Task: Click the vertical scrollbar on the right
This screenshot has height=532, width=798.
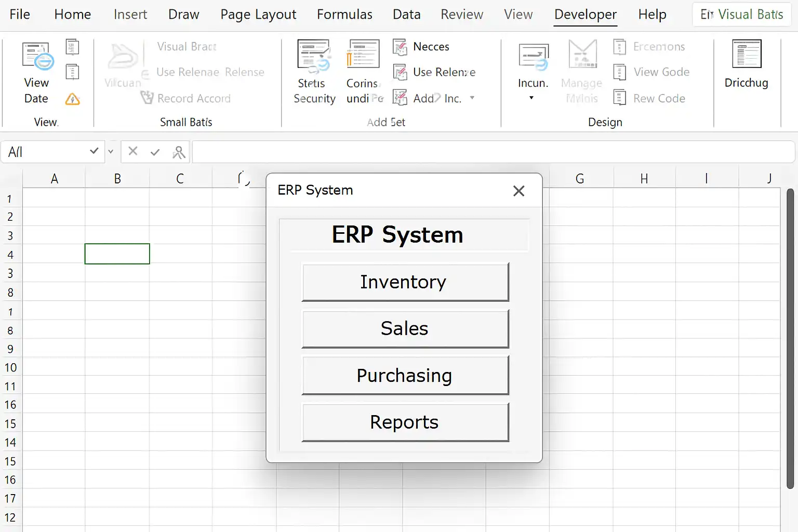Action: tap(790, 338)
